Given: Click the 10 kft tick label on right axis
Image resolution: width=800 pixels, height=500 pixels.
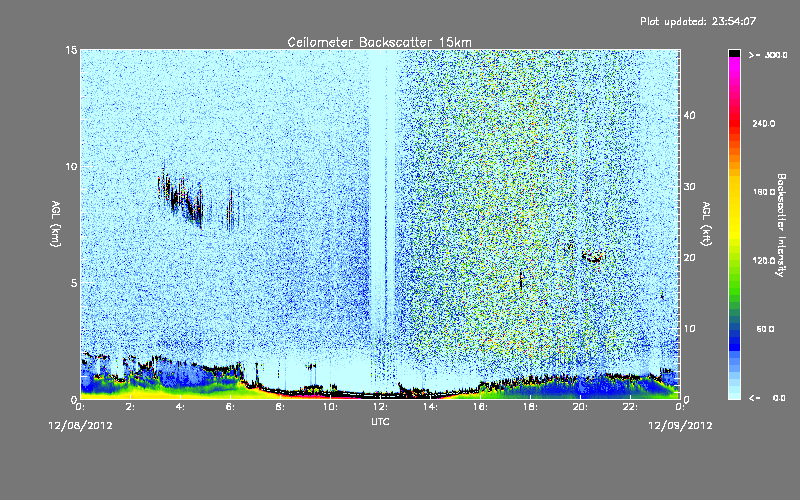Looking at the screenshot, I should [689, 328].
